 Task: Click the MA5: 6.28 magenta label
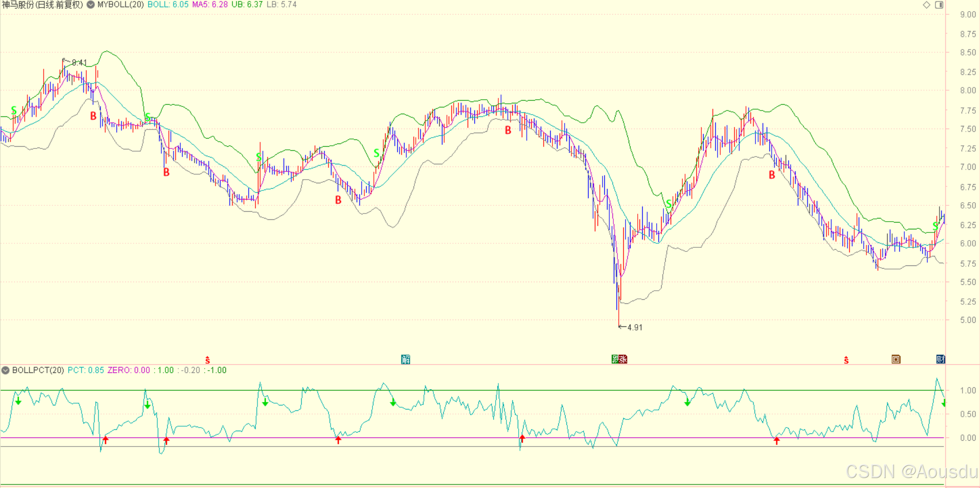[210, 5]
